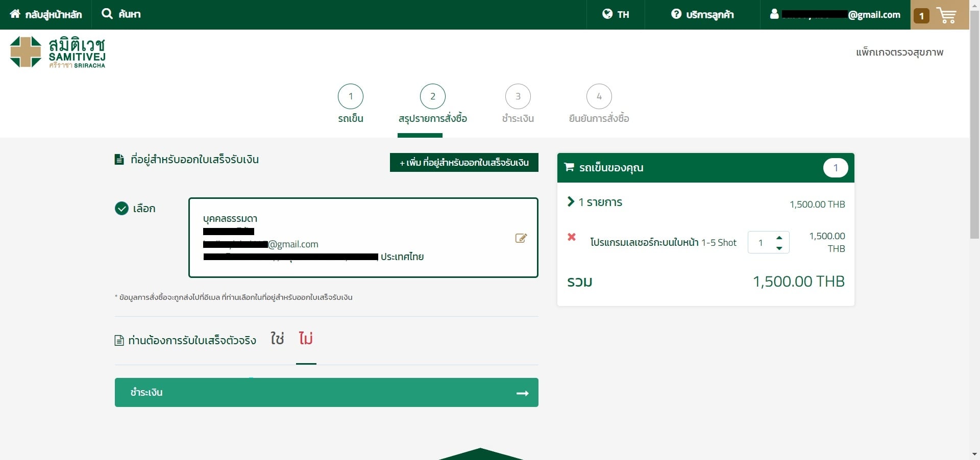
Task: Click the green ชำระเงิน payment button
Action: pos(326,392)
